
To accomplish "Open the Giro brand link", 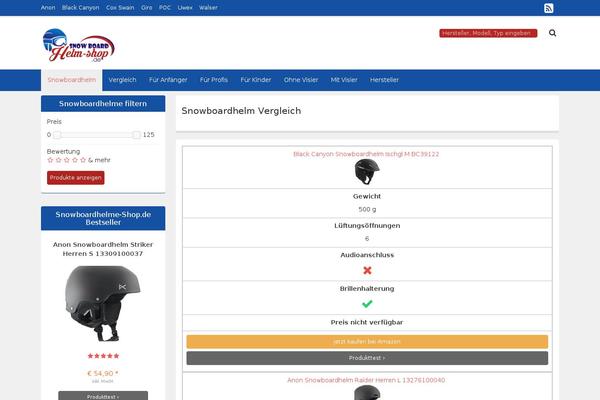I will coord(147,7).
